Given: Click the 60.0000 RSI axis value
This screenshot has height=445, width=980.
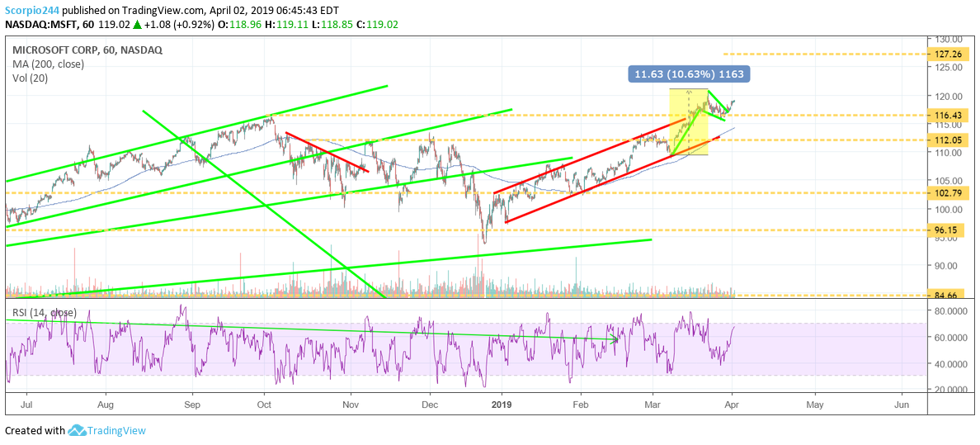Looking at the screenshot, I should click(x=951, y=337).
